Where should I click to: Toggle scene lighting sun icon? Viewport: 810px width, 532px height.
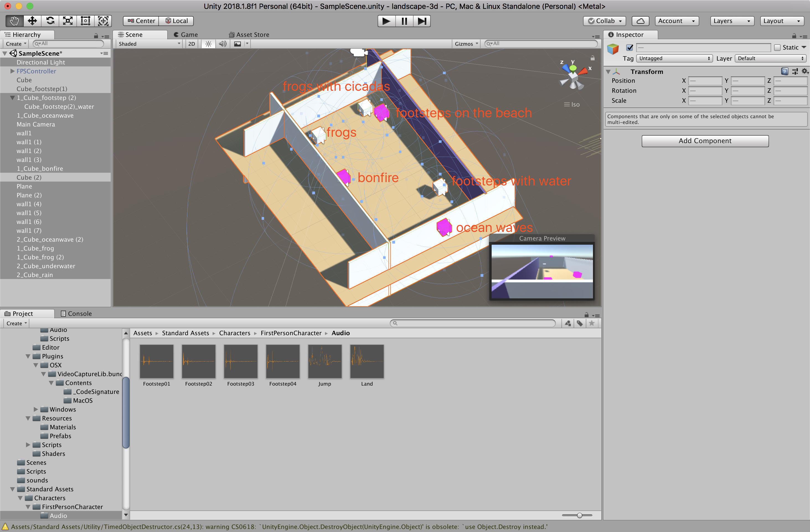point(208,44)
